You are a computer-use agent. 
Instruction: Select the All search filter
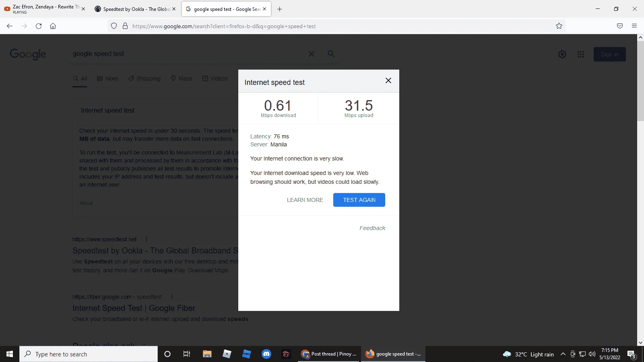[80, 78]
